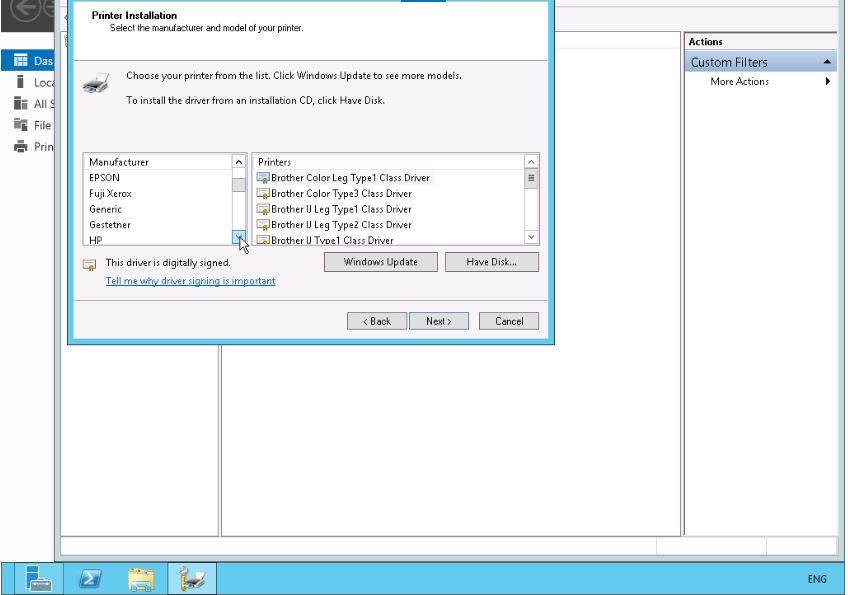Select Generic manufacturer
This screenshot has width=848, height=595.
coord(105,209)
